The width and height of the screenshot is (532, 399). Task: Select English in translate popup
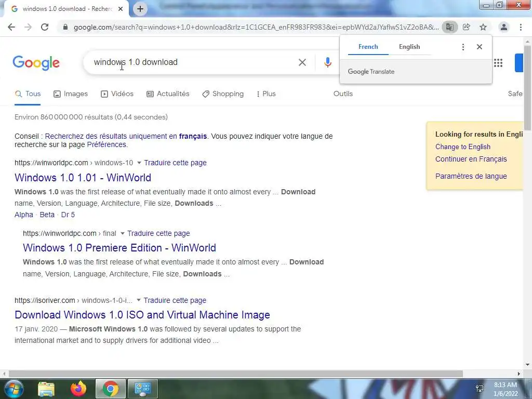click(x=409, y=47)
